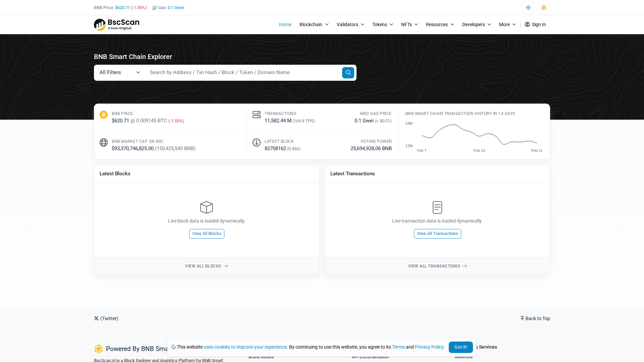Click the View All Blocks button
Viewport: 644px width, 362px height.
(x=207, y=234)
